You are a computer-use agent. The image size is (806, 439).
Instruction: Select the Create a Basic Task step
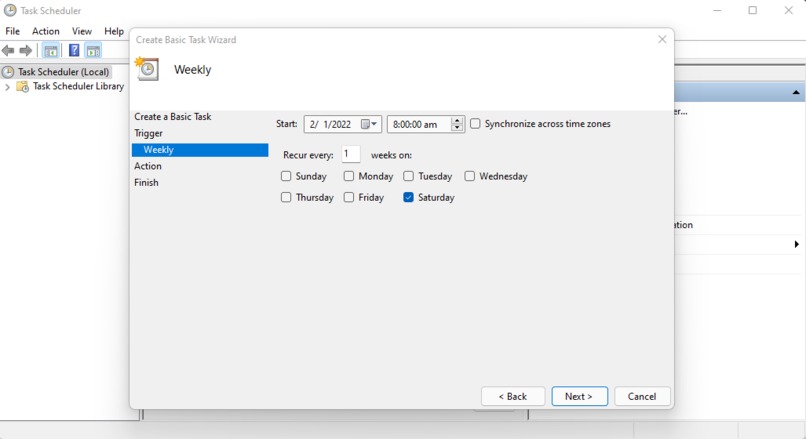click(x=173, y=117)
